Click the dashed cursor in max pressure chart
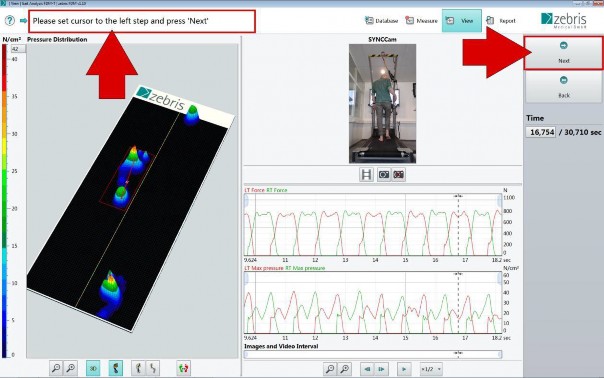Screen dimensions: 604x378 tap(458, 302)
